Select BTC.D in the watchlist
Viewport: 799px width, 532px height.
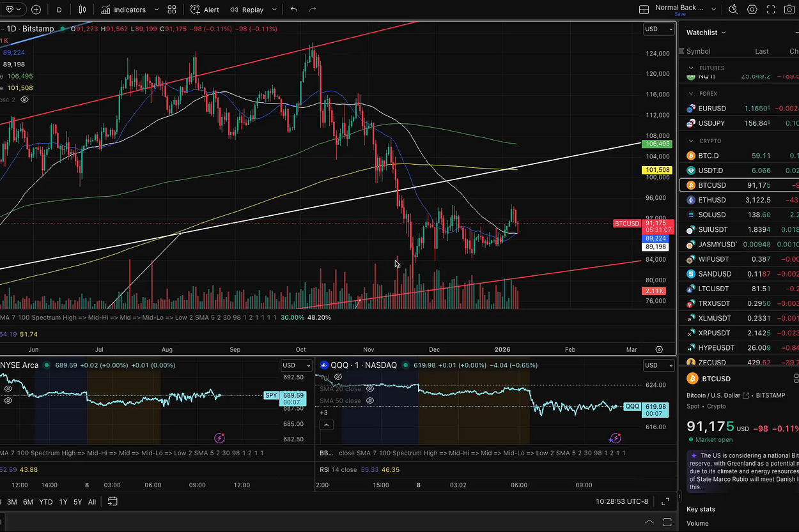coord(738,155)
